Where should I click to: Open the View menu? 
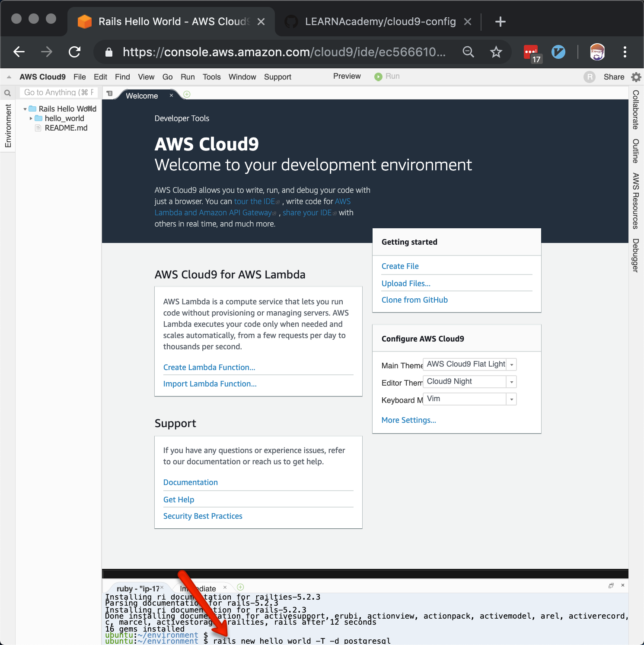point(146,77)
